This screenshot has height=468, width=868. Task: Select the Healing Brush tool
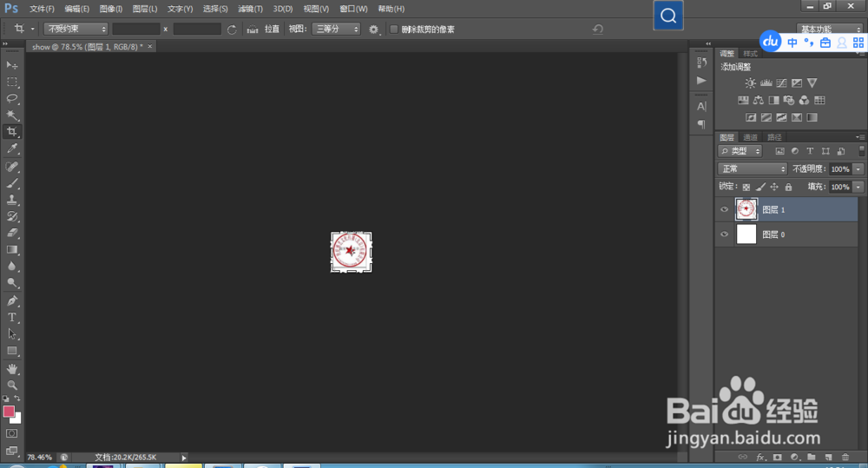[x=11, y=167]
